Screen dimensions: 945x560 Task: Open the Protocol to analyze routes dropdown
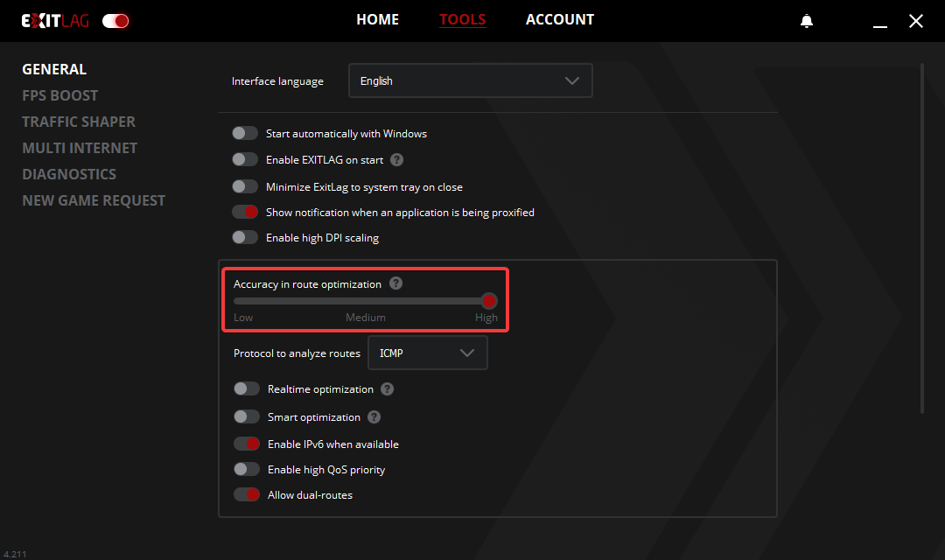coord(427,353)
